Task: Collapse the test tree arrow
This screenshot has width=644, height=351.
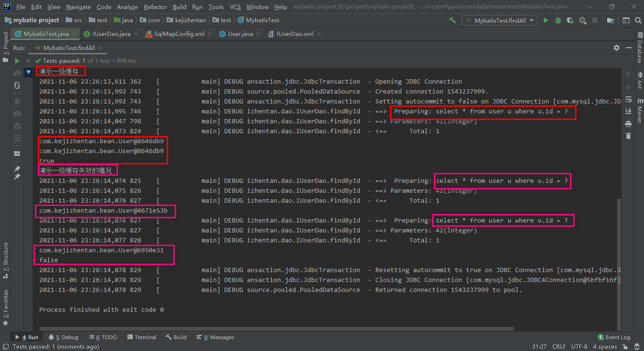Action: pos(28,72)
